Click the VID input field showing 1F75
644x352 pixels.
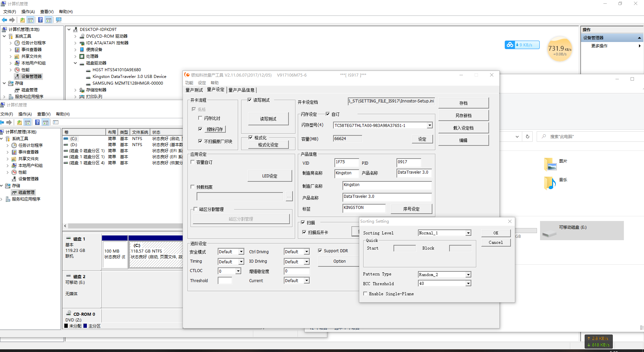pos(346,163)
